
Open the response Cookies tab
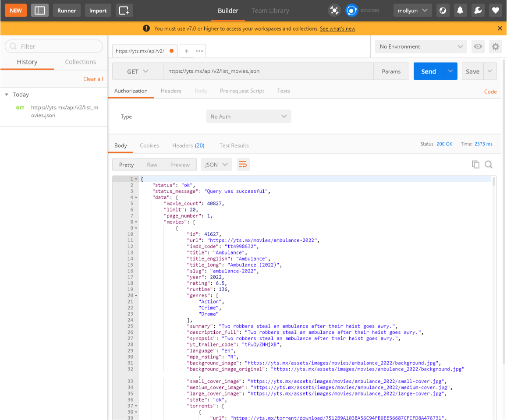(149, 146)
